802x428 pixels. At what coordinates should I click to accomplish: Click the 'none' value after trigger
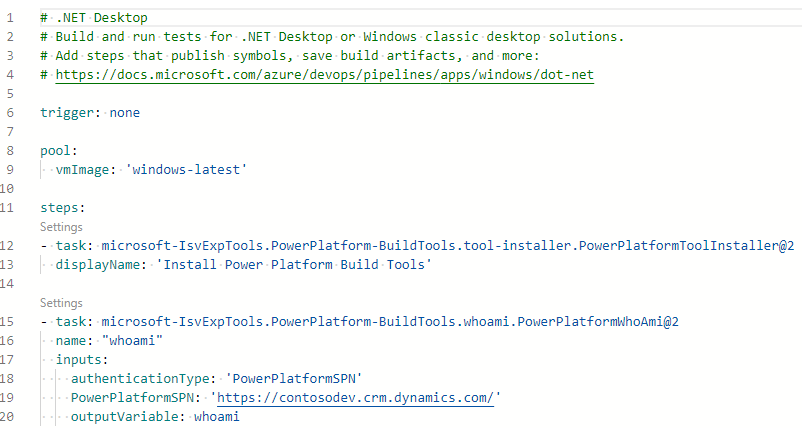tap(125, 112)
